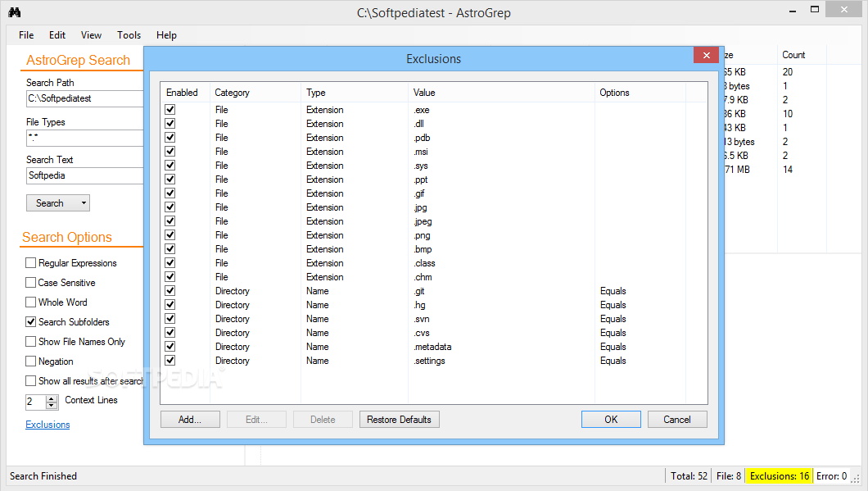Viewport: 868px width, 491px height.
Task: Enable Whole Word option
Action: pyautogui.click(x=31, y=302)
